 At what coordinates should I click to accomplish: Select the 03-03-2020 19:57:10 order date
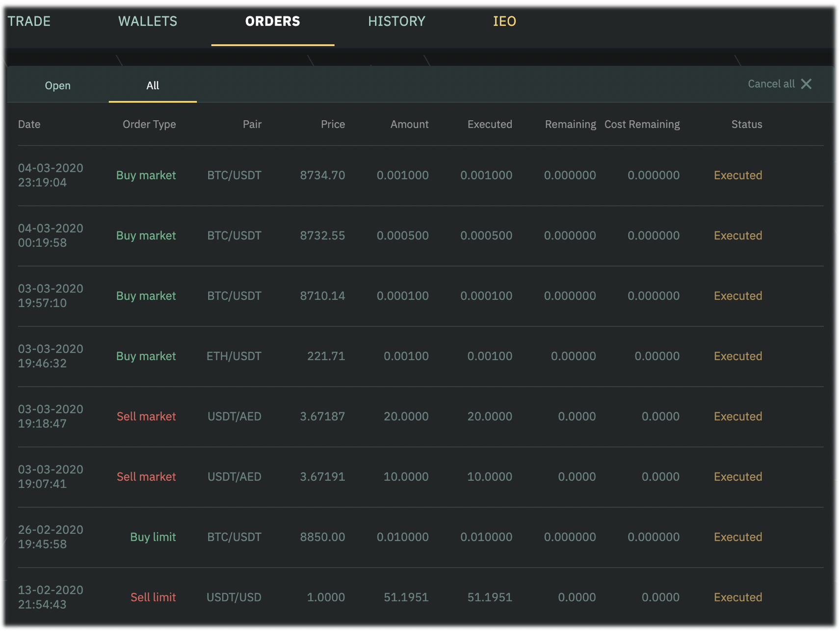tap(51, 296)
